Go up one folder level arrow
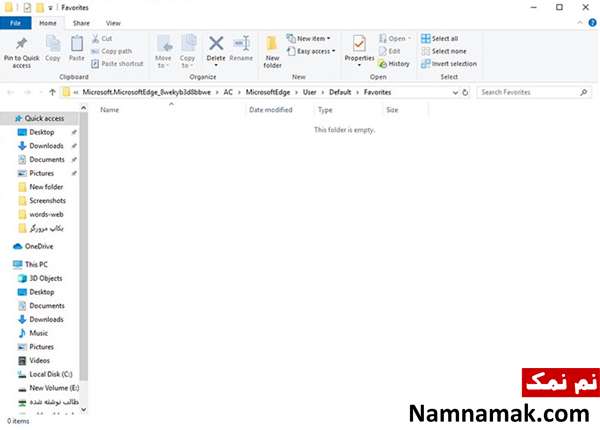The width and height of the screenshot is (600, 430). [52, 92]
